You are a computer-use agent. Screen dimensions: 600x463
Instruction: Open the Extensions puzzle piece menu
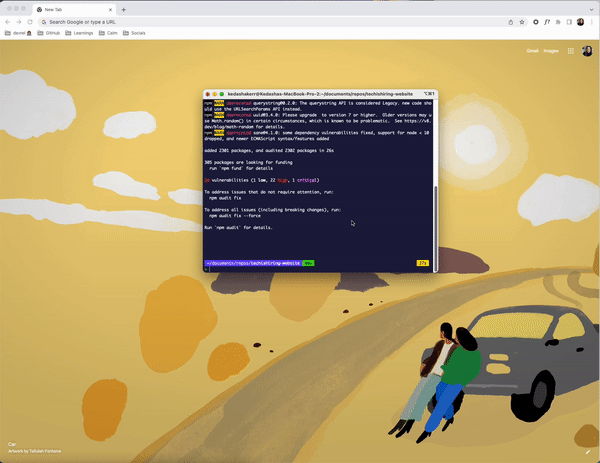tap(558, 22)
